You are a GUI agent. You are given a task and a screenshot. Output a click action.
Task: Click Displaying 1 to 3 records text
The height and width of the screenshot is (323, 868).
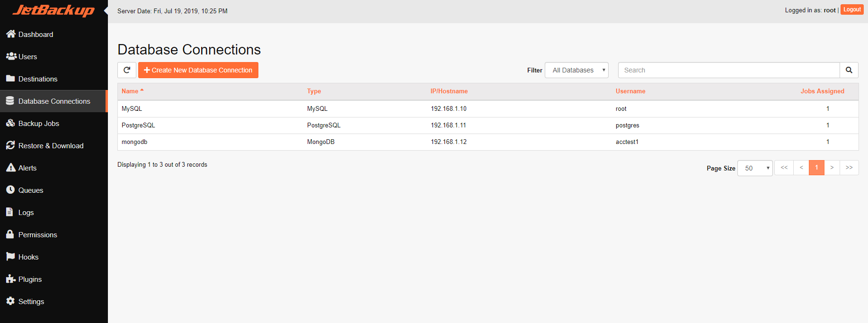click(x=162, y=164)
